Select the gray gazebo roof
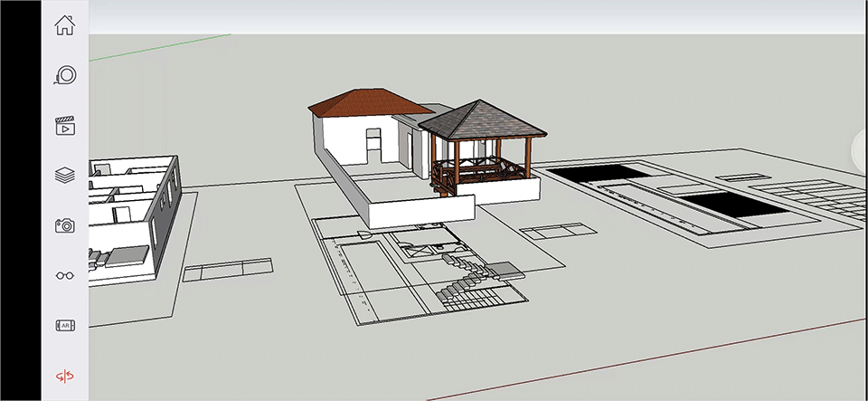This screenshot has height=401, width=868. [482, 119]
